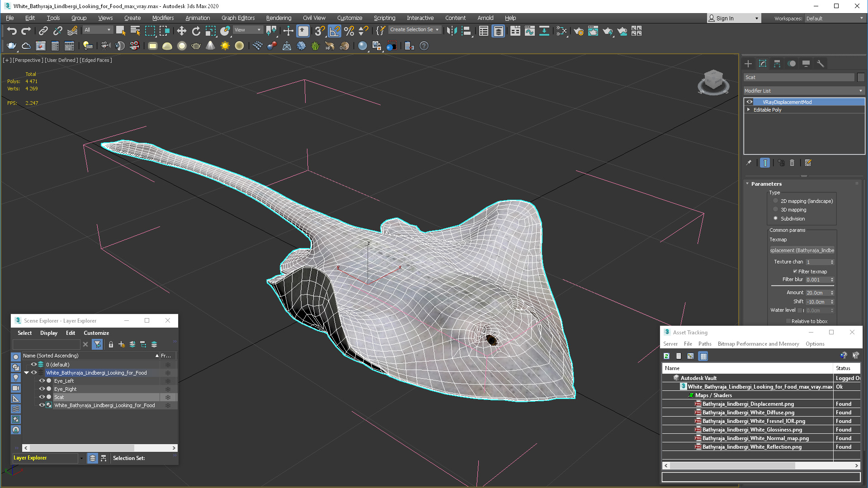Click Sign In button
The height and width of the screenshot is (488, 868).
(725, 18)
